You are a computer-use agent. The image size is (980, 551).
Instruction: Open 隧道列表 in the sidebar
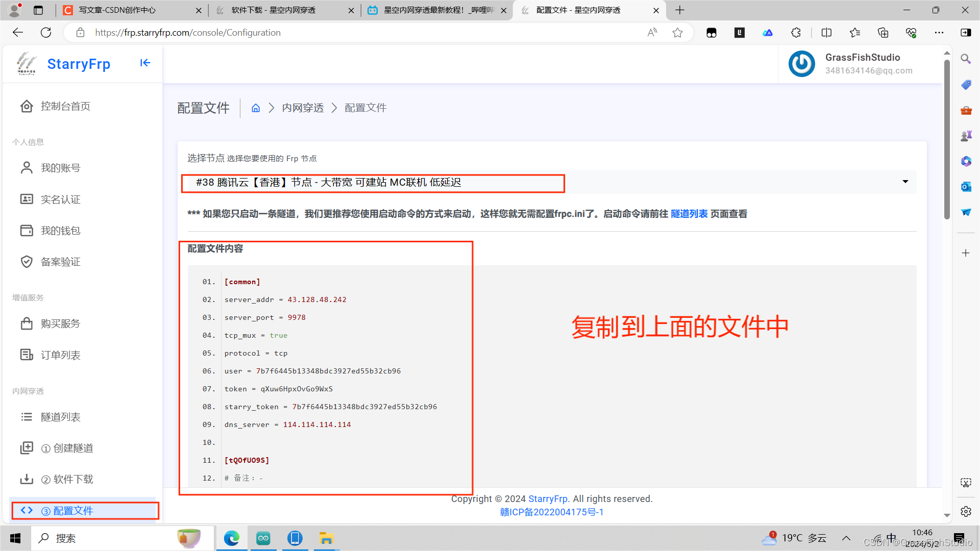pyautogui.click(x=60, y=417)
